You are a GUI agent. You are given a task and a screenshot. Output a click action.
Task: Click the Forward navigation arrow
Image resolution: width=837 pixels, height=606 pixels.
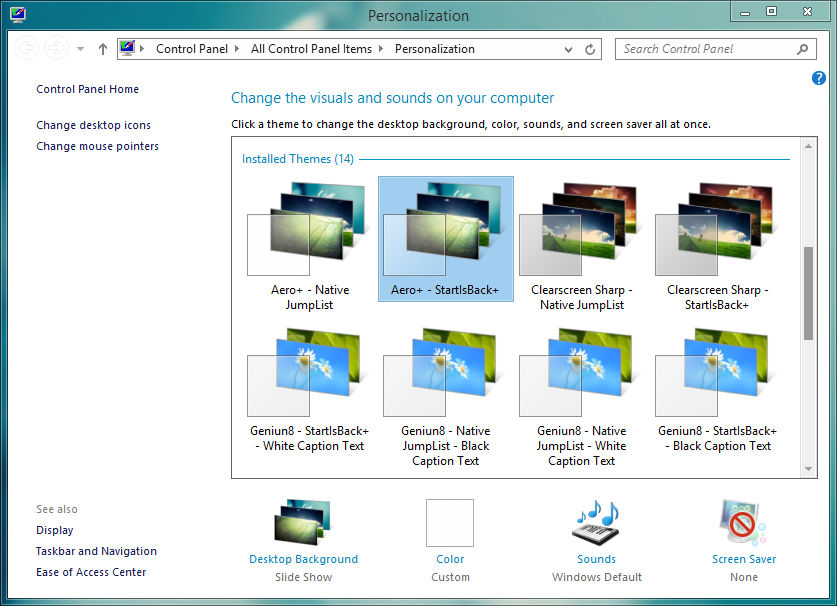click(x=56, y=49)
